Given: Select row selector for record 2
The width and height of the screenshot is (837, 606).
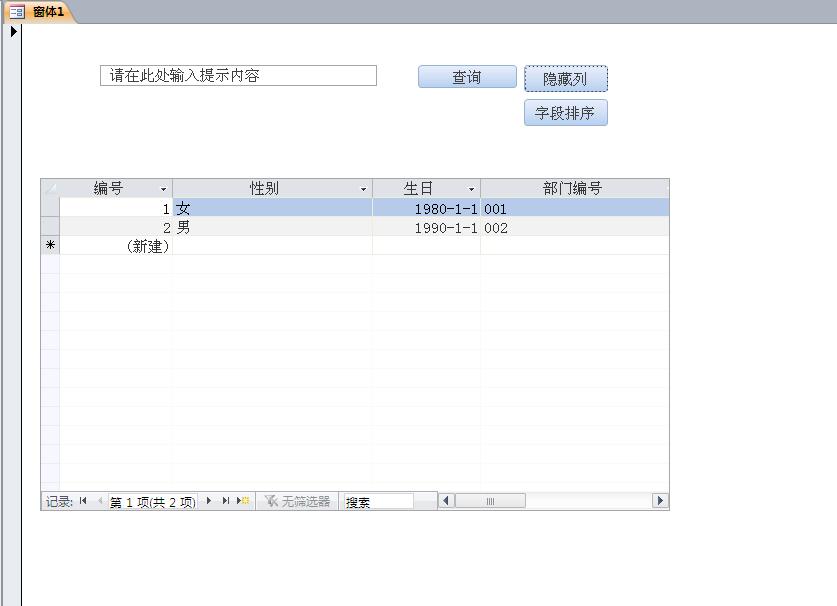Looking at the screenshot, I should pyautogui.click(x=50, y=227).
